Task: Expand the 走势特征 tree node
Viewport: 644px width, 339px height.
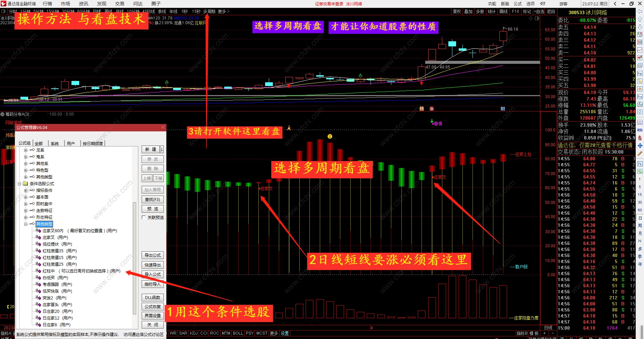Action: (26, 211)
